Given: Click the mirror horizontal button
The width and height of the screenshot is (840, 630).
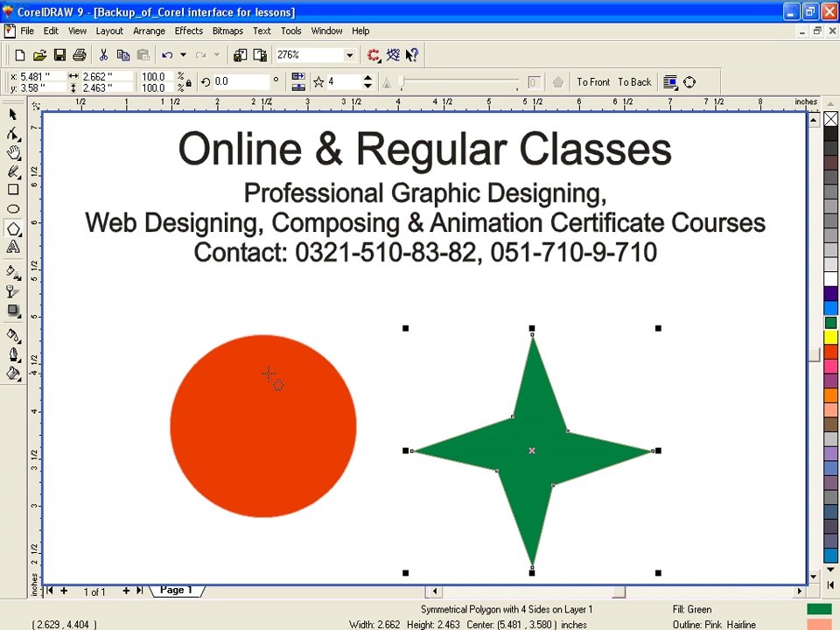Looking at the screenshot, I should tap(298, 77).
